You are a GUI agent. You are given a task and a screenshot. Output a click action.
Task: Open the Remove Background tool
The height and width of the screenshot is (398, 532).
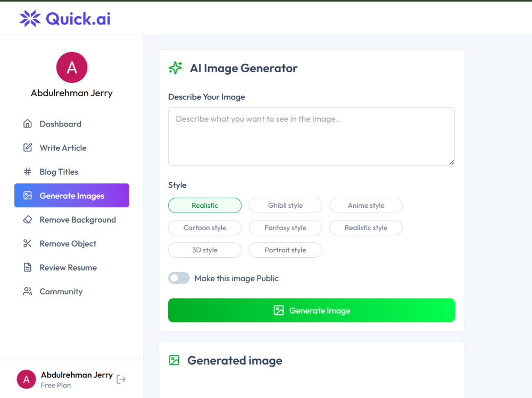tap(72, 219)
